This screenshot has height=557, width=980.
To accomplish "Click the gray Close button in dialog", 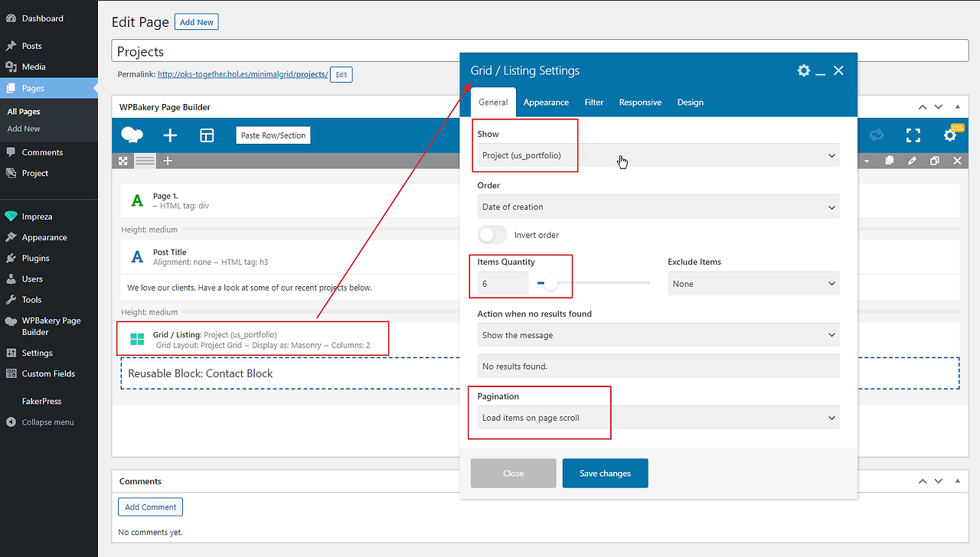I will (514, 474).
